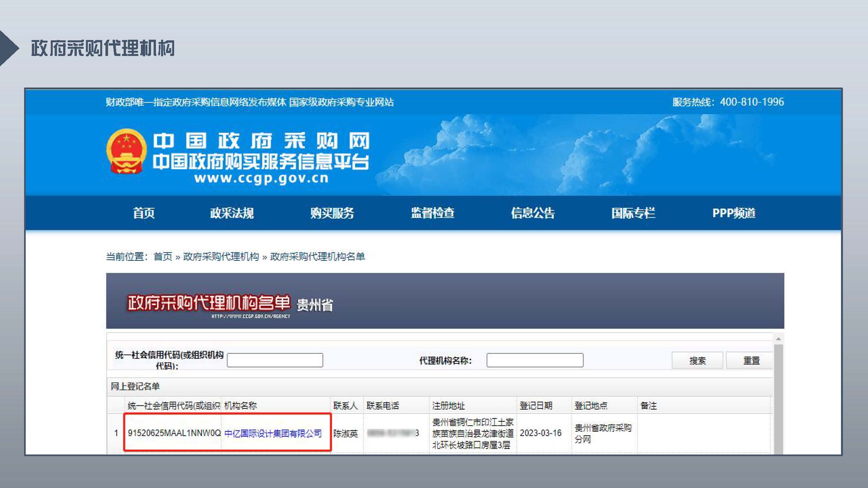This screenshot has height=488, width=868.
Task: Click the 政府采购代理机构名单 breadcrumb
Action: [317, 257]
